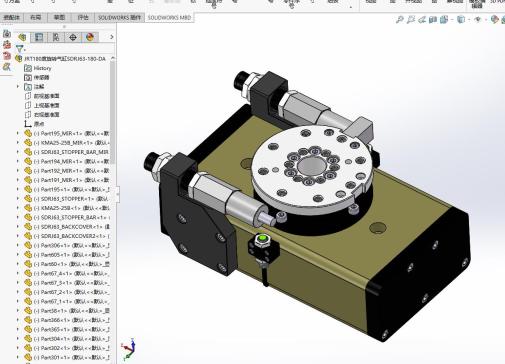
Task: Click the Hide/Show Items icon
Action: (477, 20)
